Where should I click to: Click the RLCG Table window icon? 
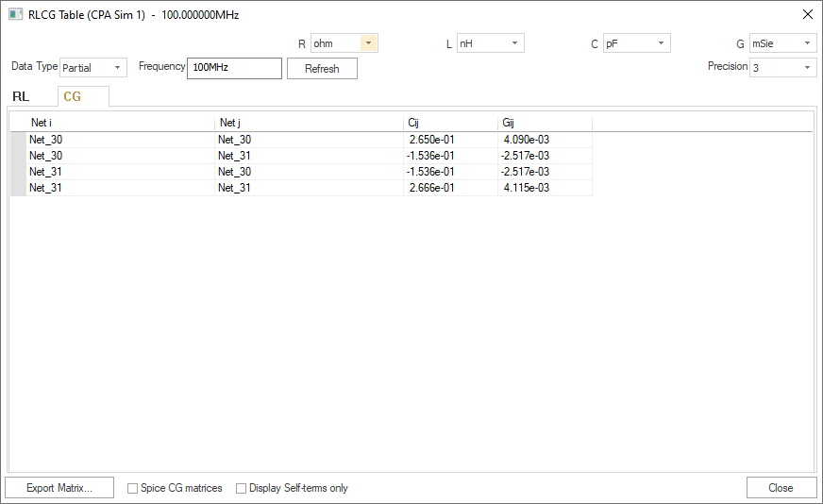(x=15, y=15)
